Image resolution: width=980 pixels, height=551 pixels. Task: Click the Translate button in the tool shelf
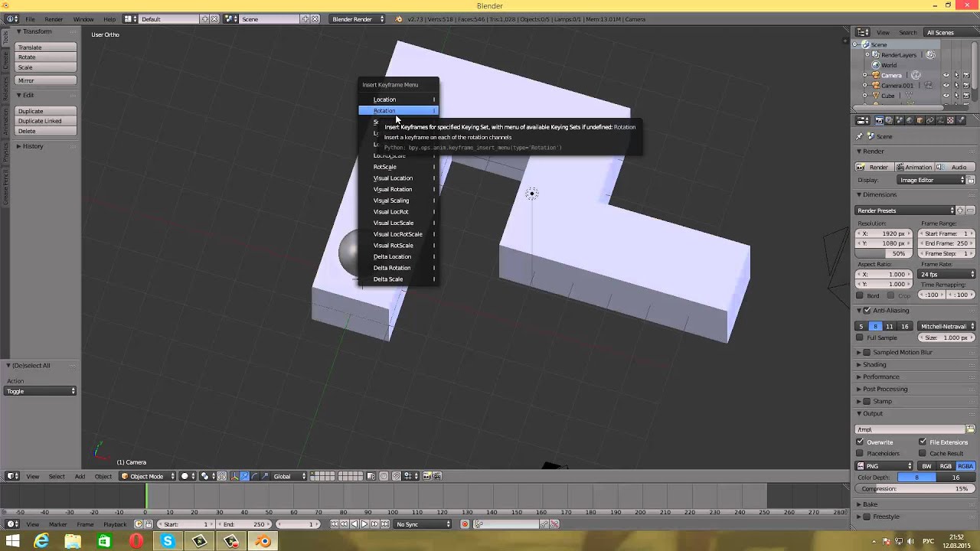tap(46, 47)
